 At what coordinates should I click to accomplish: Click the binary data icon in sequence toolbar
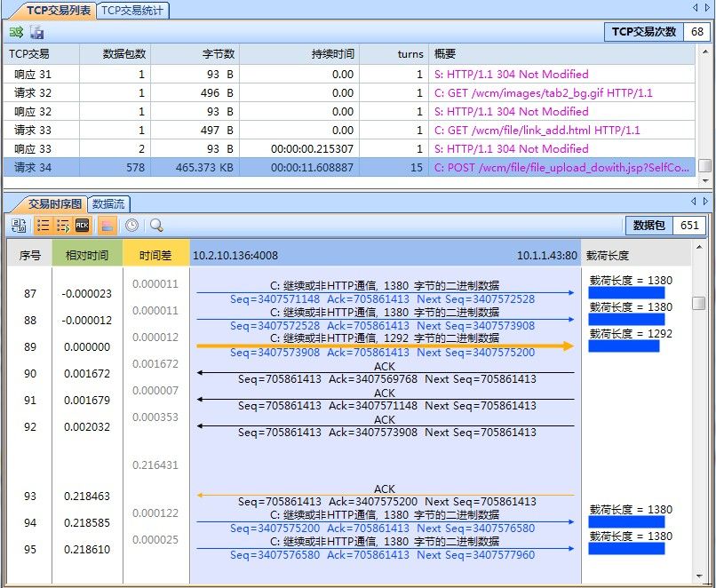[x=19, y=226]
